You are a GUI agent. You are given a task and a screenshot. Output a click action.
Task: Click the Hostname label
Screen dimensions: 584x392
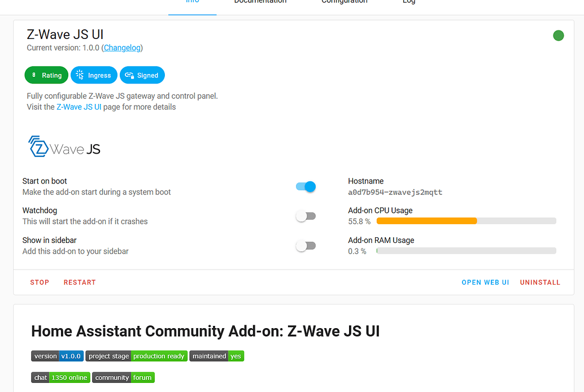coord(366,181)
